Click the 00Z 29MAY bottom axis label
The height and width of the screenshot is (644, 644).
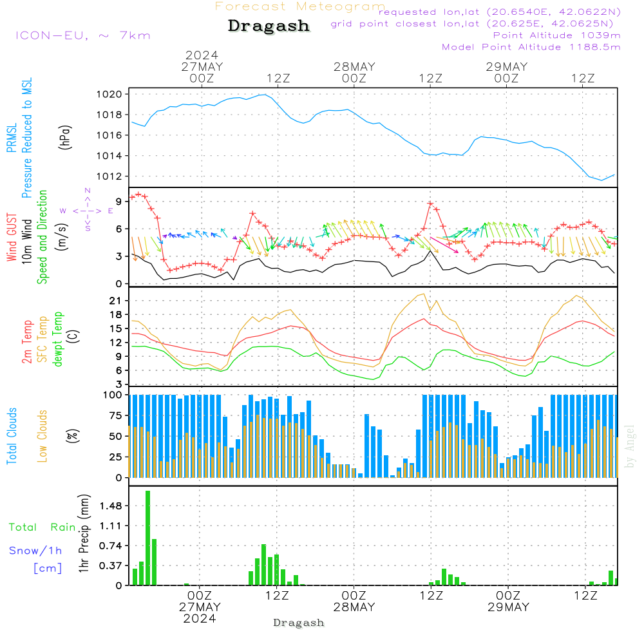tap(509, 601)
